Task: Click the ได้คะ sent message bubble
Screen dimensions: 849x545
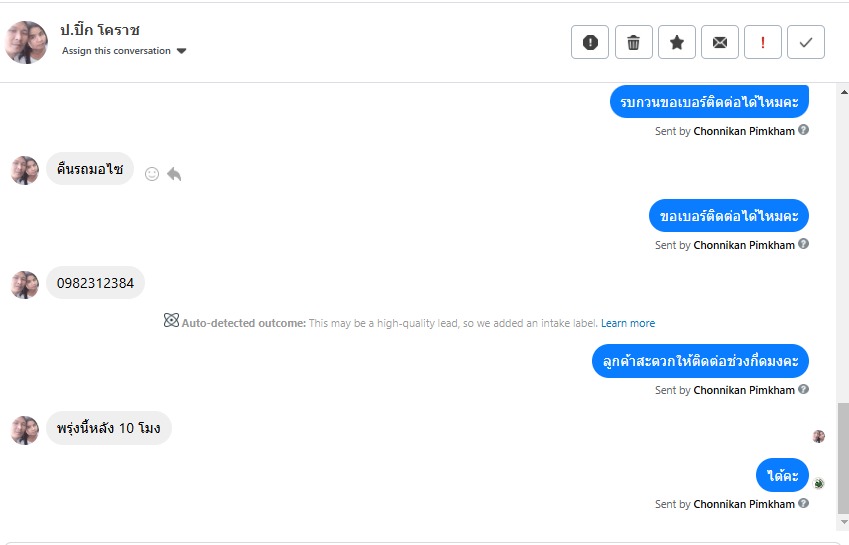Action: coord(782,476)
